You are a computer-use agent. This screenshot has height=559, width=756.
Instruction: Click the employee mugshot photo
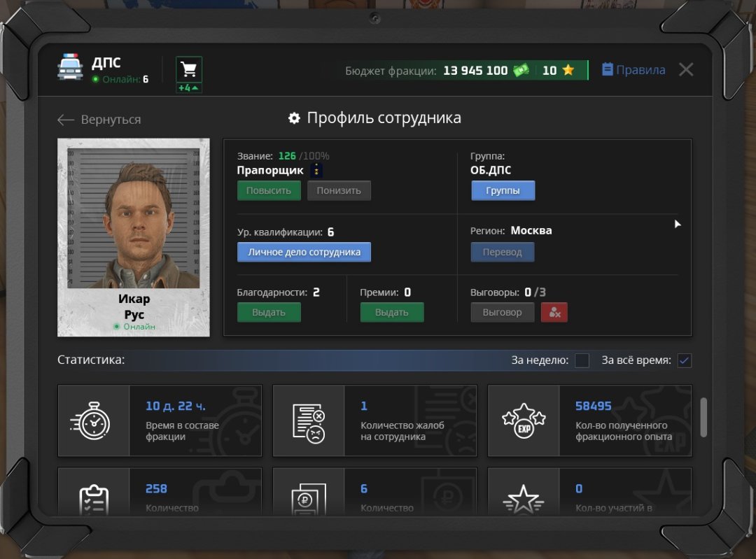click(x=133, y=217)
